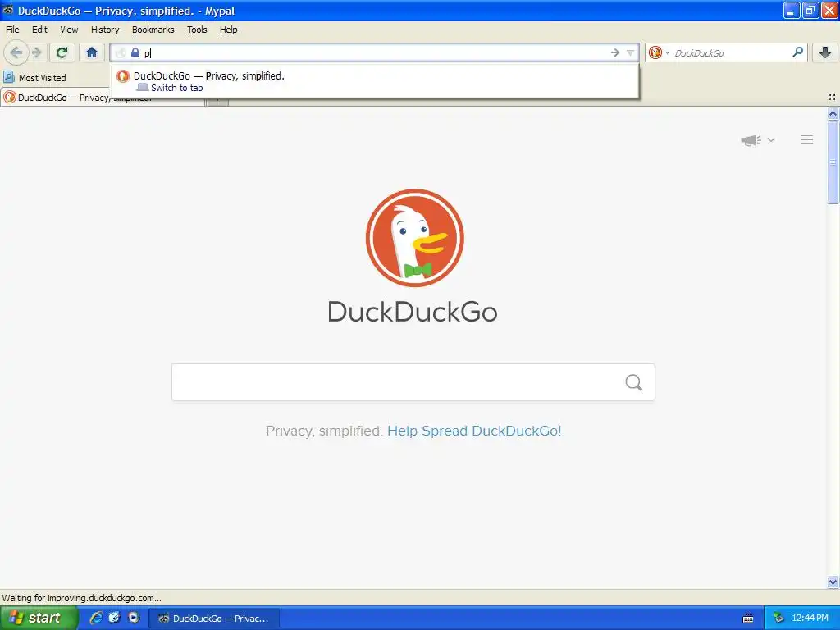
Task: Click the padlock site security icon
Action: (x=135, y=52)
